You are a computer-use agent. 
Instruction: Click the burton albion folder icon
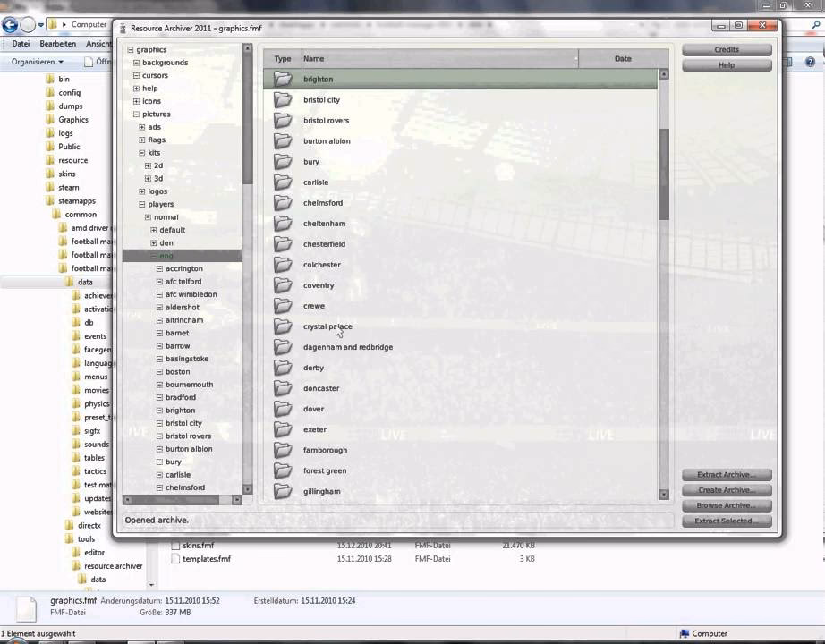(x=283, y=140)
